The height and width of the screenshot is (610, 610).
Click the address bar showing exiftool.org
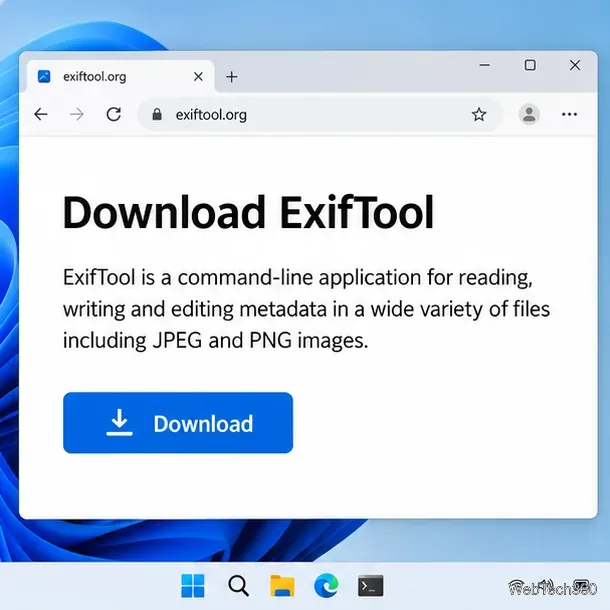[320, 114]
